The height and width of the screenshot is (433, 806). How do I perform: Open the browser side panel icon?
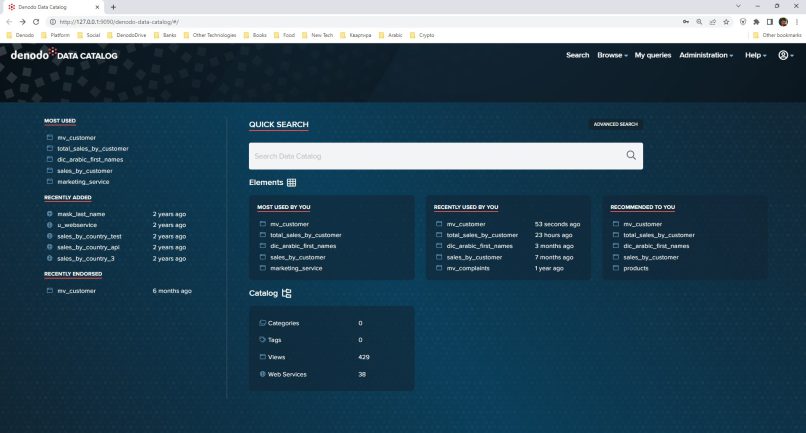click(x=770, y=22)
